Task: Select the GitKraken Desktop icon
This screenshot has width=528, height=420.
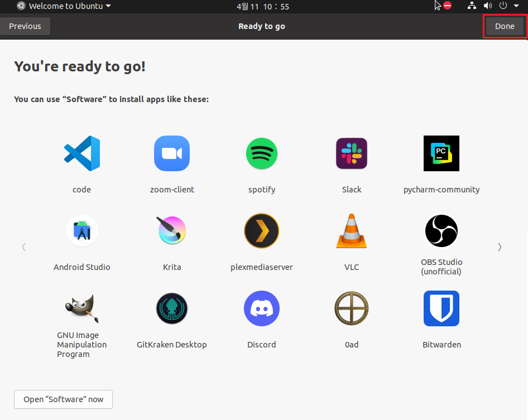Action: [172, 308]
